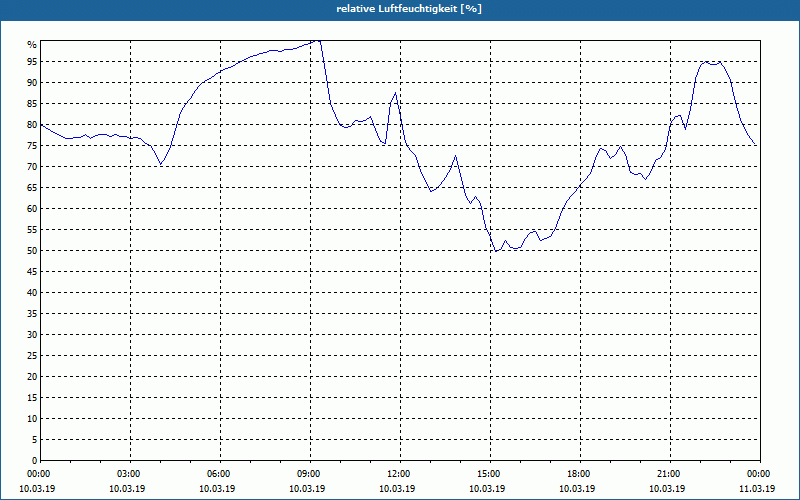This screenshot has height=500, width=800.
Task: Select the 90 value on the humidity axis
Action: point(32,83)
